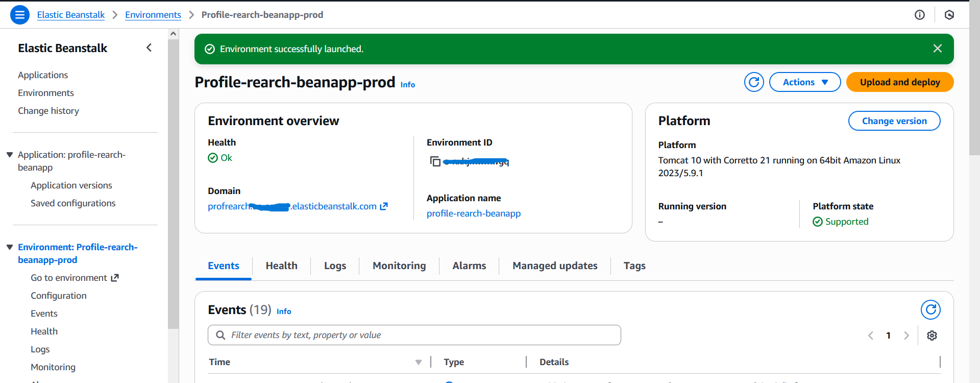Viewport: 980px width, 383px height.
Task: Open Change history in sidebar
Action: click(48, 111)
